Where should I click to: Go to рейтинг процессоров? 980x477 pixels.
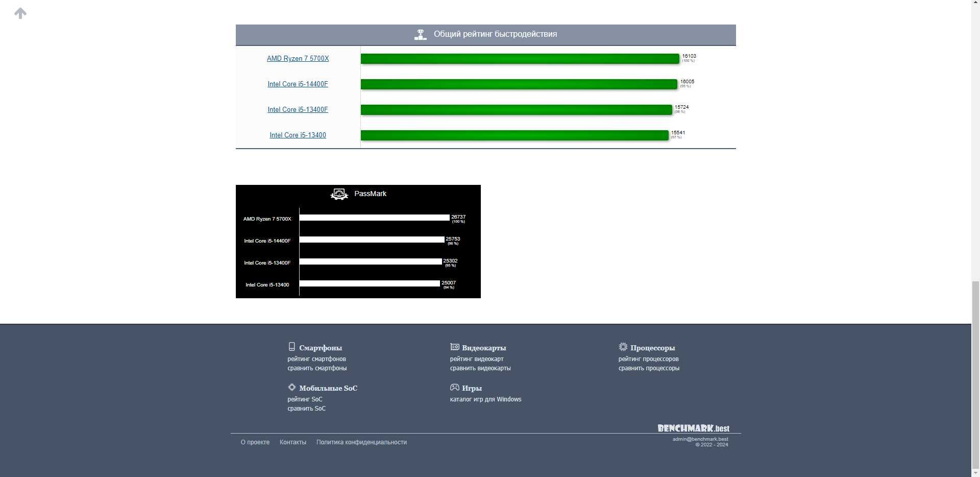[x=648, y=359]
